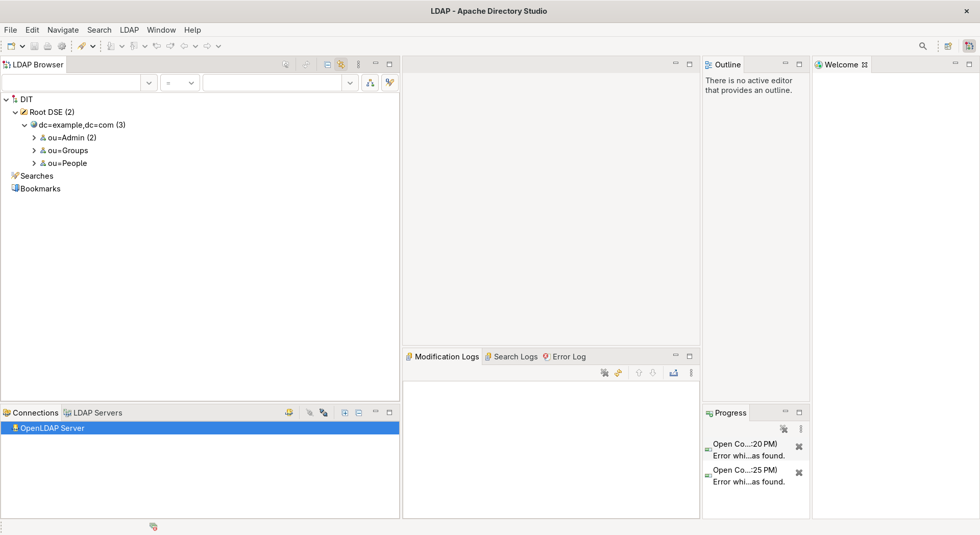Click the Run Quick Search button
Screen dimensions: 980x535
[x=390, y=83]
